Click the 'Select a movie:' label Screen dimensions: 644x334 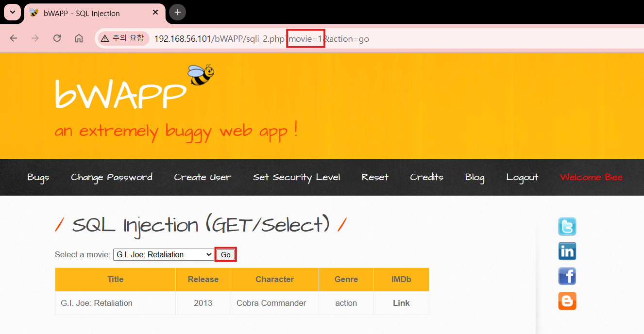click(x=83, y=254)
